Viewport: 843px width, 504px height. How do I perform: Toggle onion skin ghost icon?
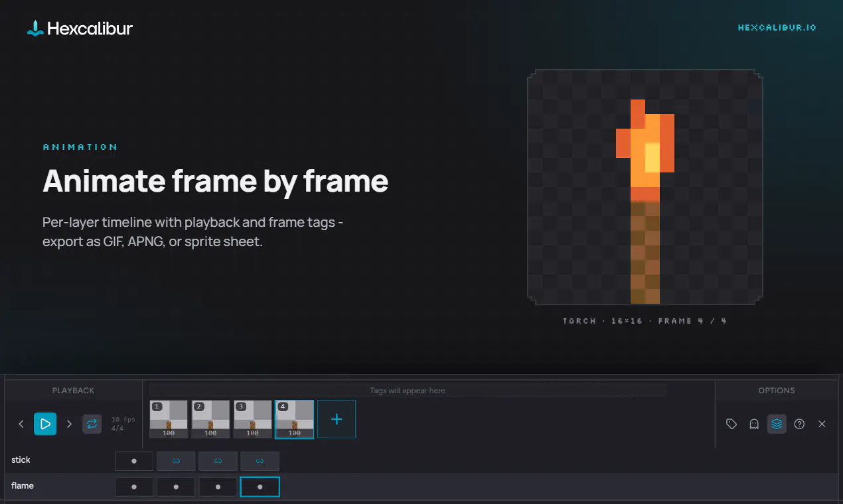754,424
